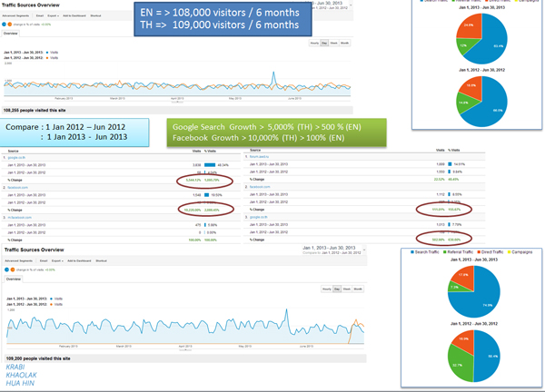
Task: Switch 108,255-visitors chart to Hourly
Action: (x=314, y=43)
